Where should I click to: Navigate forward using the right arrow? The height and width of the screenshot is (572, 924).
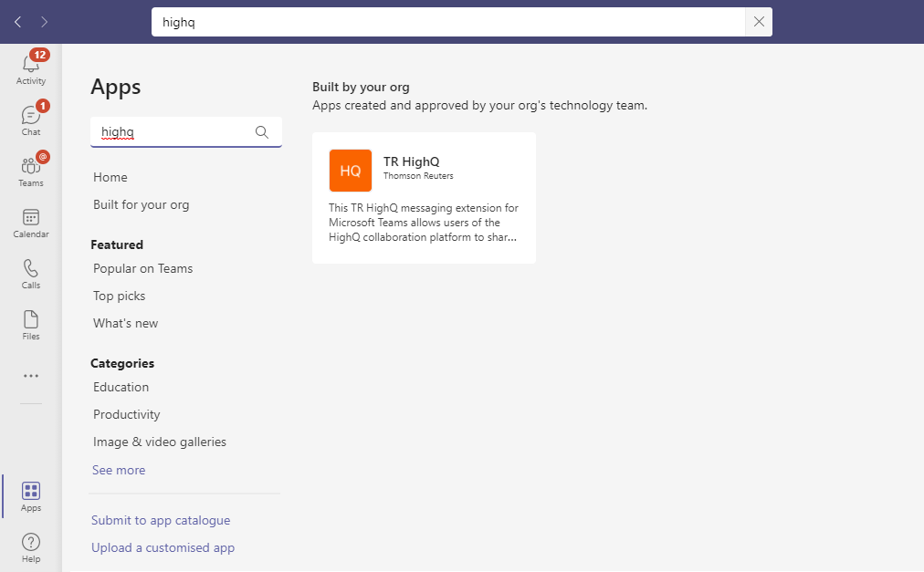tap(45, 22)
